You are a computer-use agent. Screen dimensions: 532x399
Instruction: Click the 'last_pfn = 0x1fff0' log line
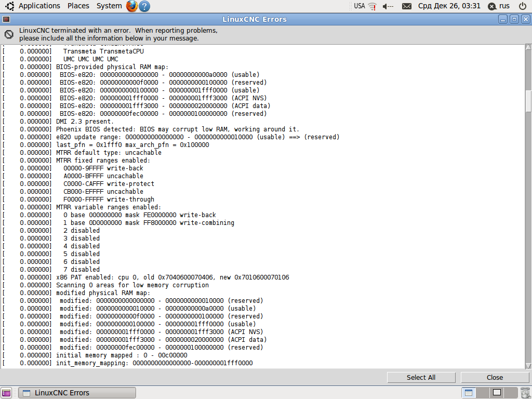coord(132,145)
